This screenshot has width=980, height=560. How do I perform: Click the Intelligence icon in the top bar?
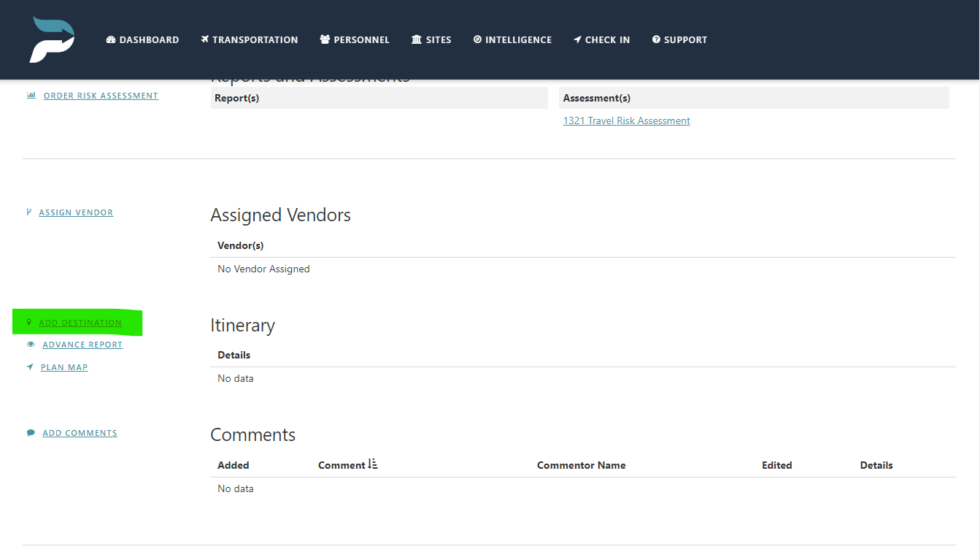(479, 39)
